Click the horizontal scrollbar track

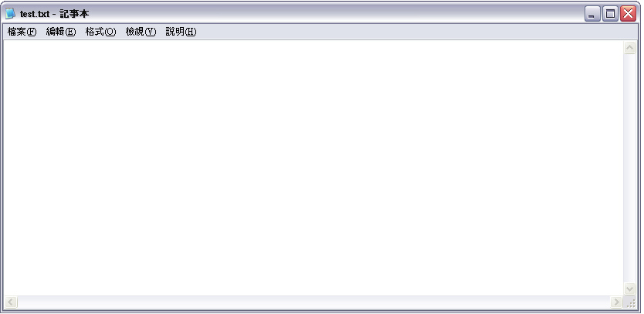[x=314, y=302]
